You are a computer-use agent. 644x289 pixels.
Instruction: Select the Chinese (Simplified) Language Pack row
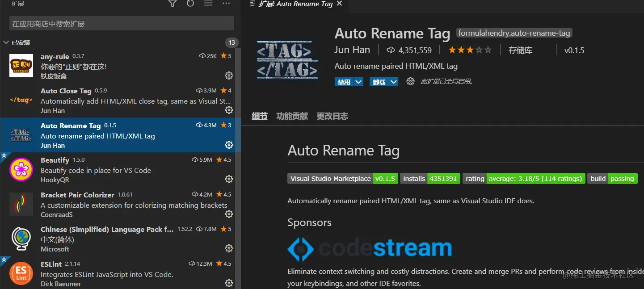click(x=118, y=239)
